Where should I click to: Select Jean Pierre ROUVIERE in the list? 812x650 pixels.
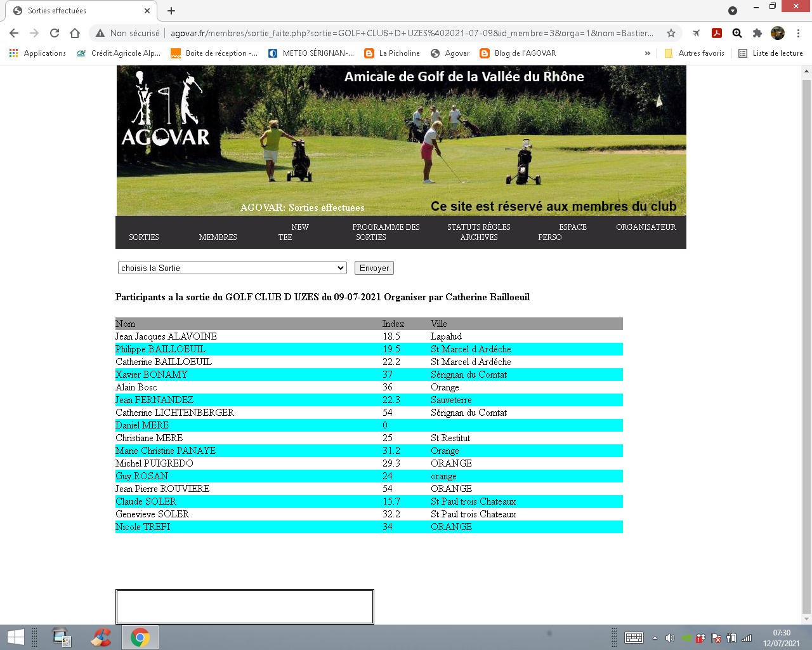tap(162, 489)
